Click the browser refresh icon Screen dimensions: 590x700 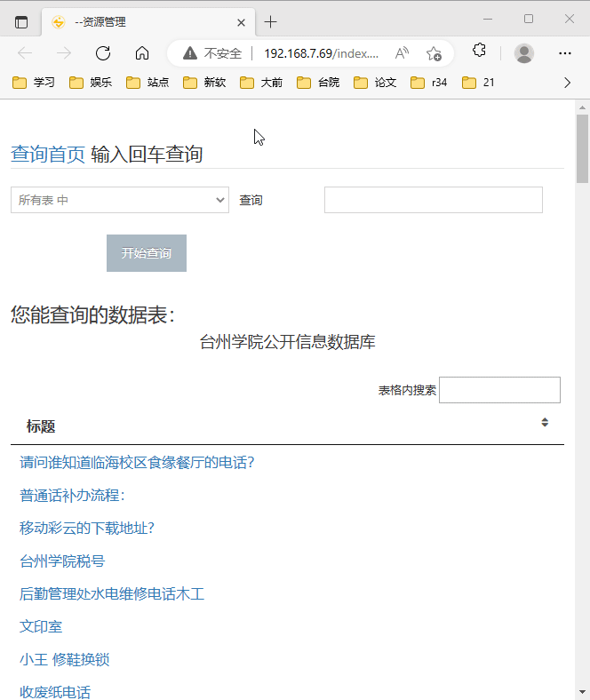click(103, 53)
